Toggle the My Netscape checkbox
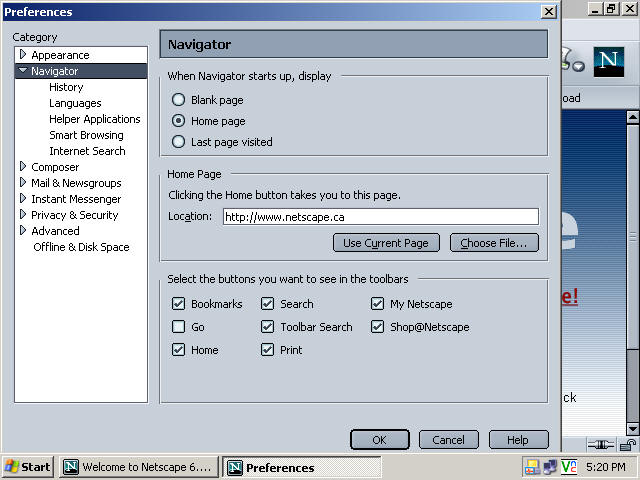The width and height of the screenshot is (640, 480). (x=377, y=304)
